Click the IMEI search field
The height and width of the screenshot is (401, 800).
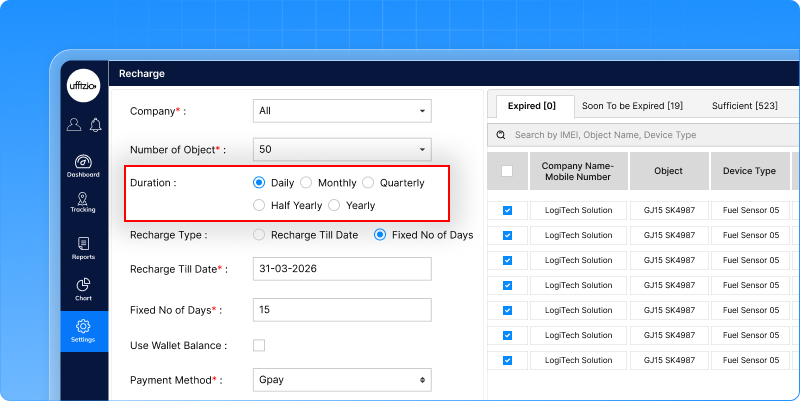(x=640, y=135)
